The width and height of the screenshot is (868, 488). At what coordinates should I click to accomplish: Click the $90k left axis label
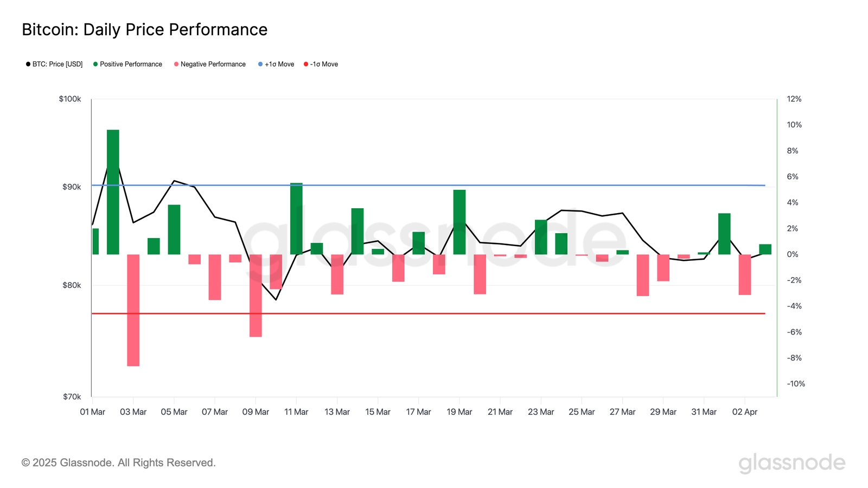pyautogui.click(x=72, y=187)
